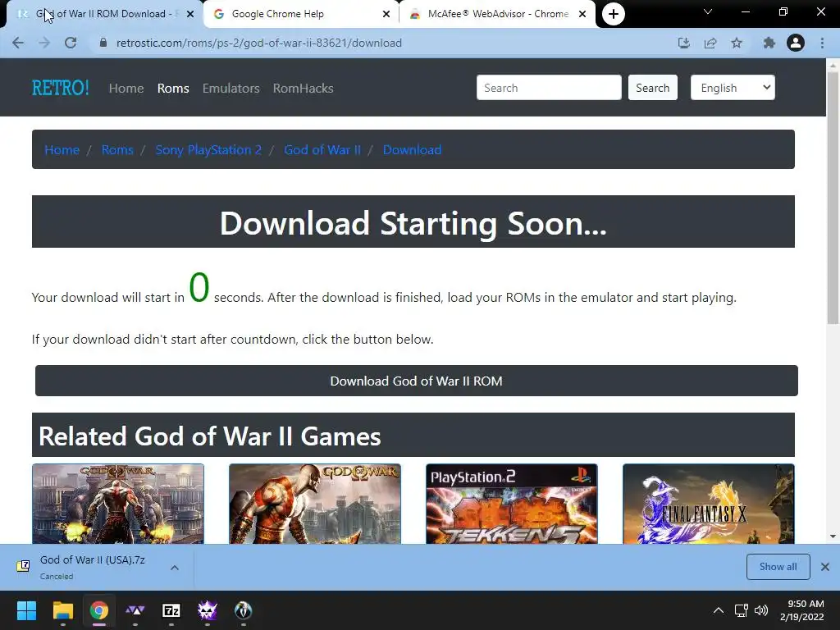Click Home in the breadcrumb
Image resolution: width=840 pixels, height=630 pixels.
(62, 149)
